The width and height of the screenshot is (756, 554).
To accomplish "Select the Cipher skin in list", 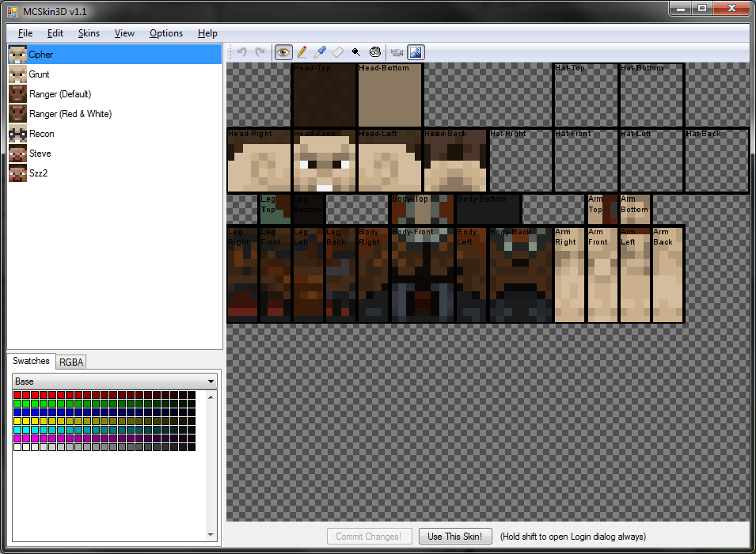I will tap(115, 55).
